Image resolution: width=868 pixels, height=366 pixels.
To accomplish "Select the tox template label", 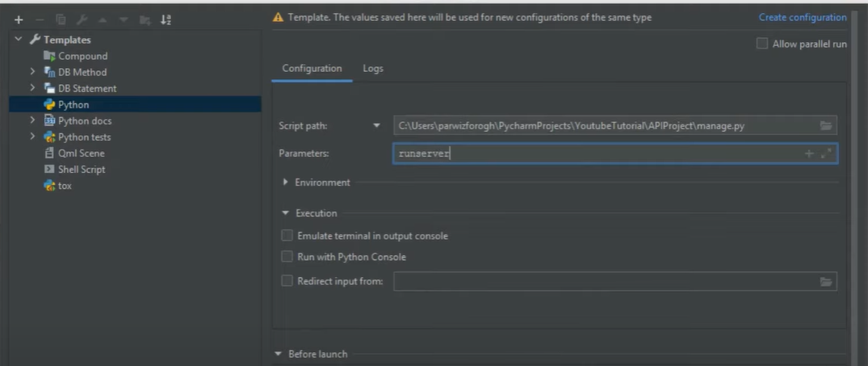I will (65, 186).
